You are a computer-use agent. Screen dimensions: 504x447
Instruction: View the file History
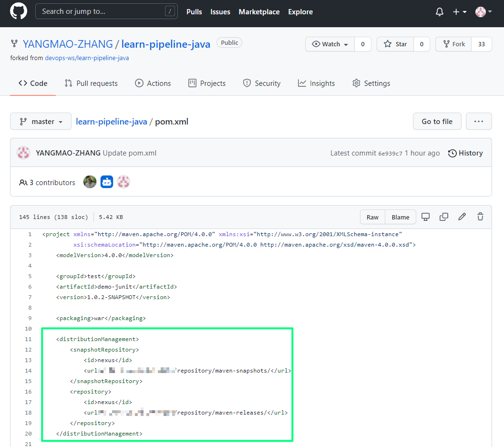pyautogui.click(x=465, y=153)
